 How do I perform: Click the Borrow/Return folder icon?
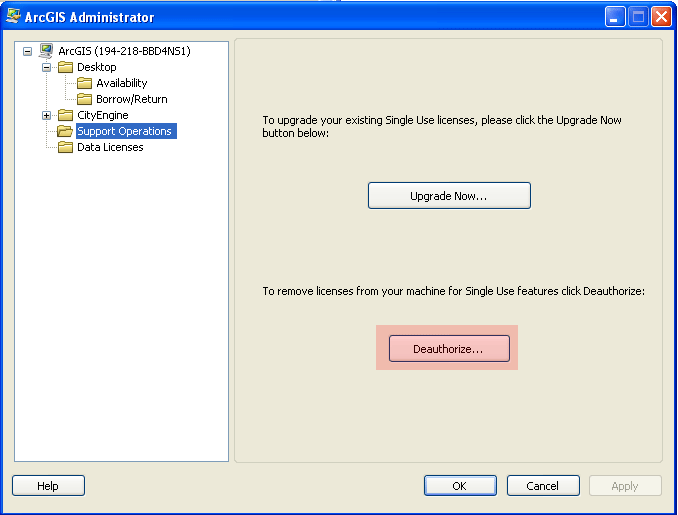(84, 99)
